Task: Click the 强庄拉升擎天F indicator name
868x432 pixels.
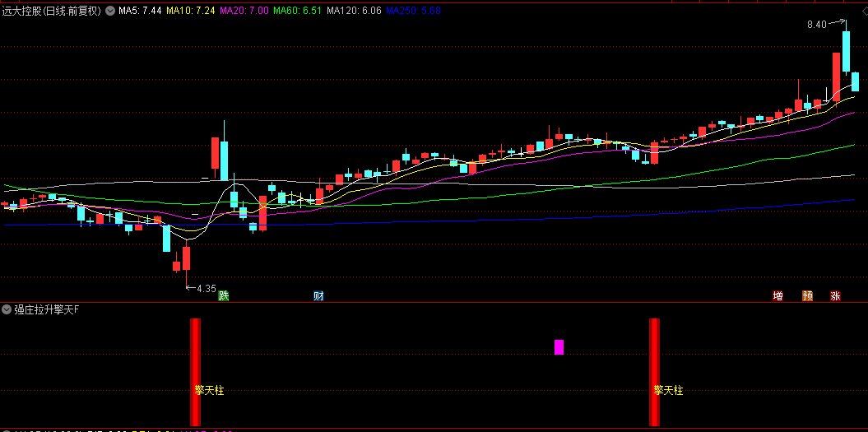Action: 47,309
